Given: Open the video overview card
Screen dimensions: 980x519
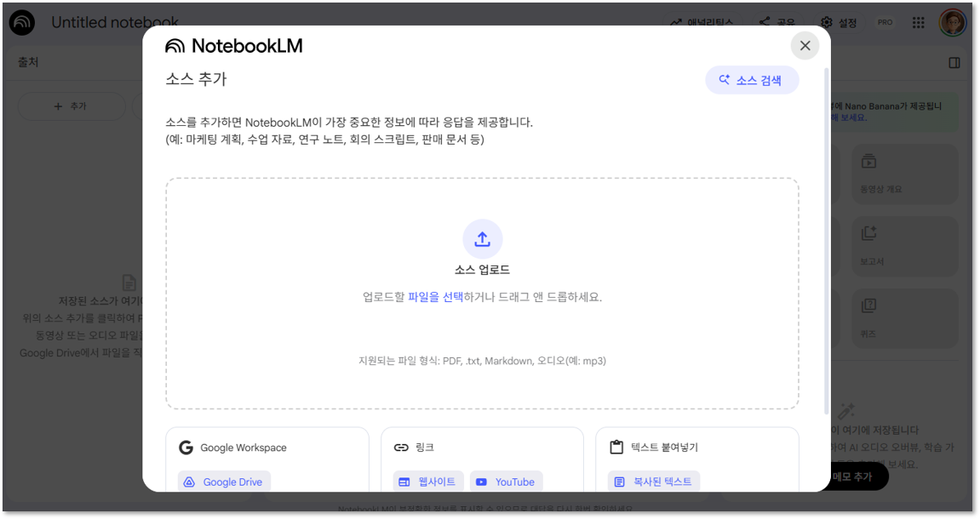Looking at the screenshot, I should [905, 174].
